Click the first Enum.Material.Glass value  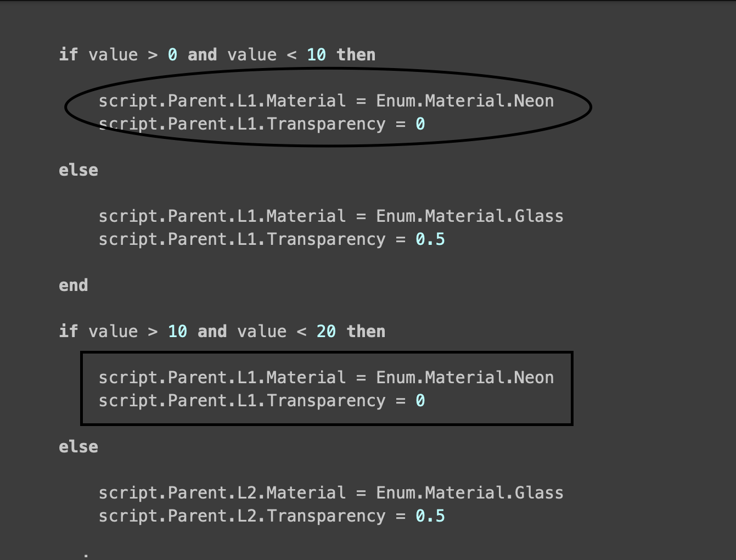(470, 216)
